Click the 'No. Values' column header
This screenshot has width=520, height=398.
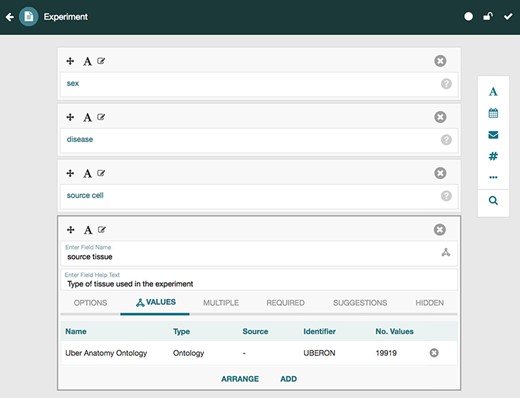pyautogui.click(x=394, y=331)
